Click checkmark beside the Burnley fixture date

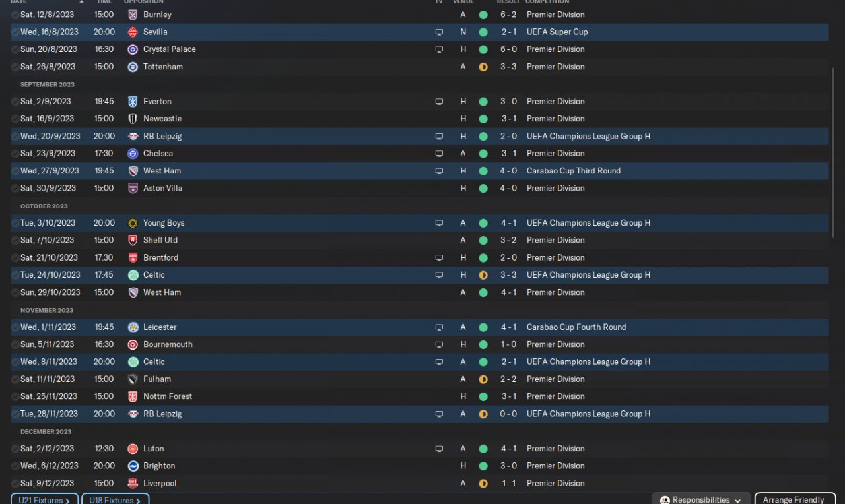[x=15, y=15]
